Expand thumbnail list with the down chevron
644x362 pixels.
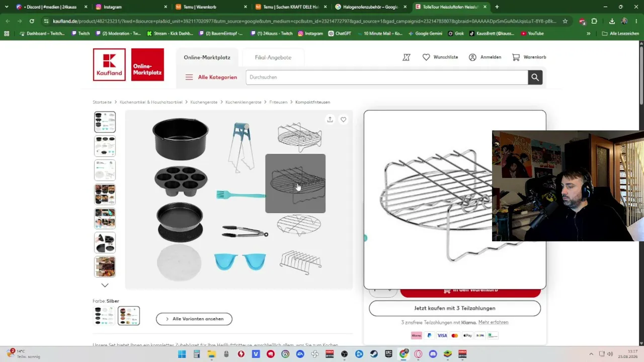(x=105, y=285)
